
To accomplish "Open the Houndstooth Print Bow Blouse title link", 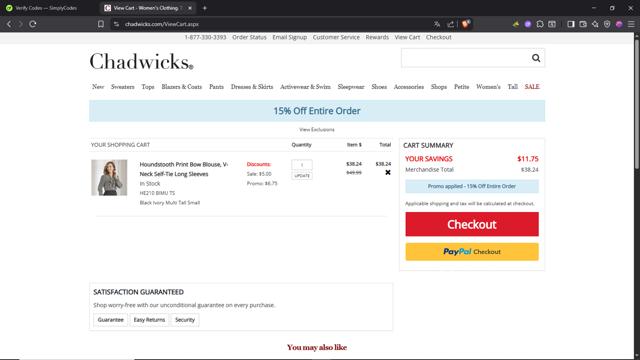I will (184, 169).
